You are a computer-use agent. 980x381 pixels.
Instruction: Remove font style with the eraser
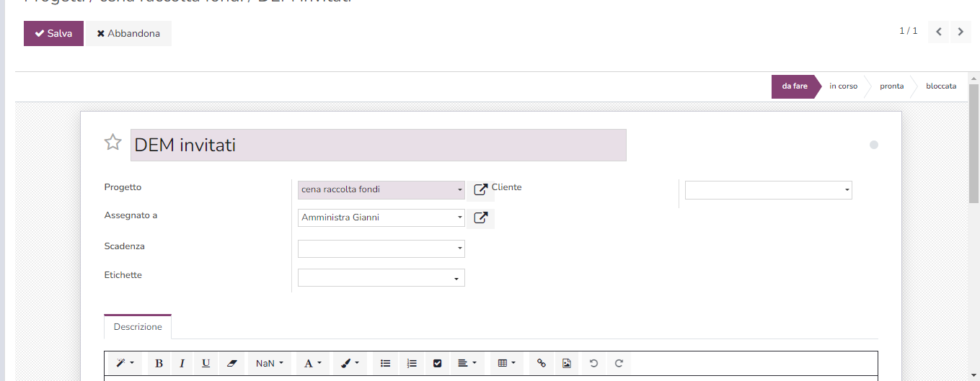tap(231, 364)
